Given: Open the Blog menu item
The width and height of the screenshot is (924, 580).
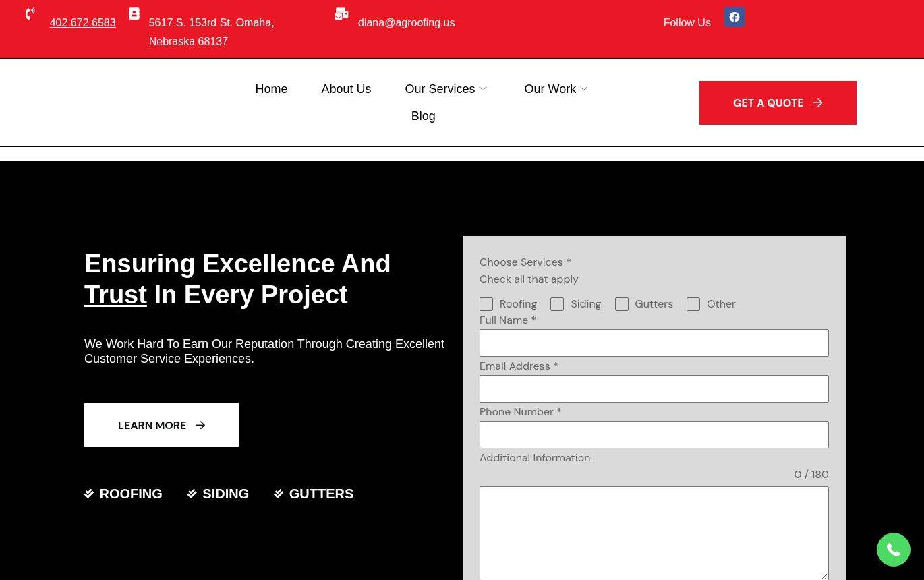Looking at the screenshot, I should click(x=423, y=116).
